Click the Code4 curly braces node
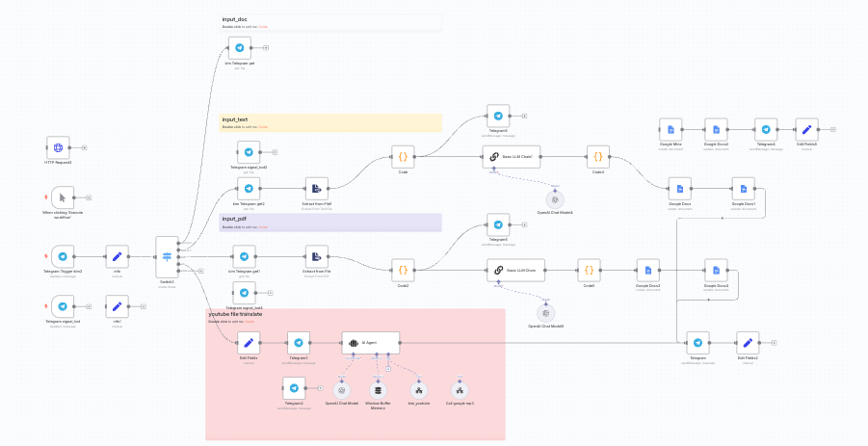 (x=597, y=156)
